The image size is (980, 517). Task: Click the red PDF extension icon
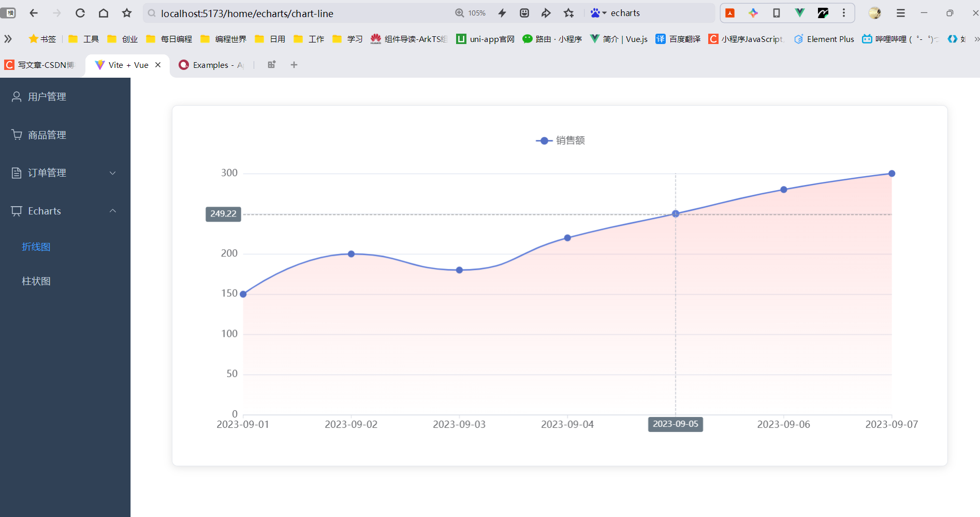pos(730,13)
